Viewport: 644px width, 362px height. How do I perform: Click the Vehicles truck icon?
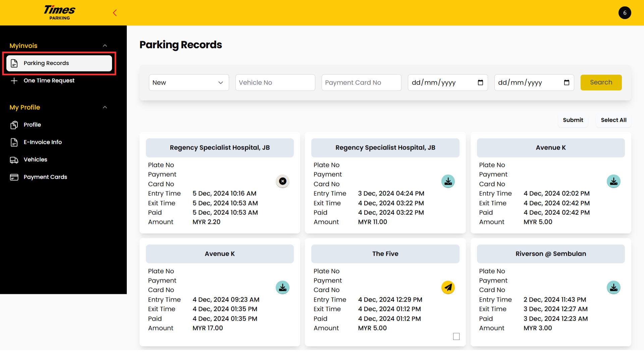14,160
